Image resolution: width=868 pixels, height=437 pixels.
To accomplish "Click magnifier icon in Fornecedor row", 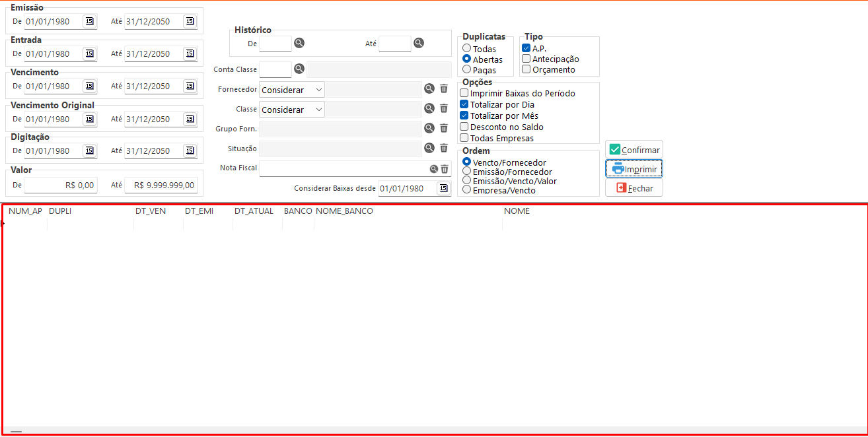I will click(x=429, y=89).
